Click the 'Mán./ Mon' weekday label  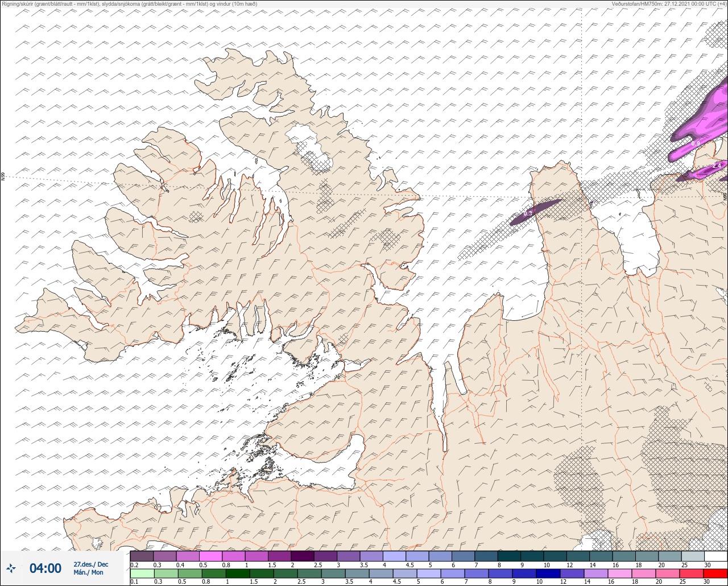pyautogui.click(x=89, y=572)
